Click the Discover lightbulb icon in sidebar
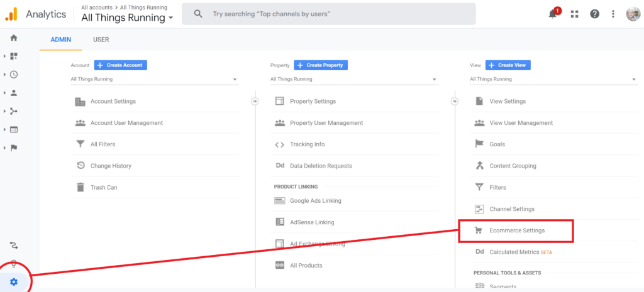Viewport: 644px width, 292px height. [x=14, y=263]
